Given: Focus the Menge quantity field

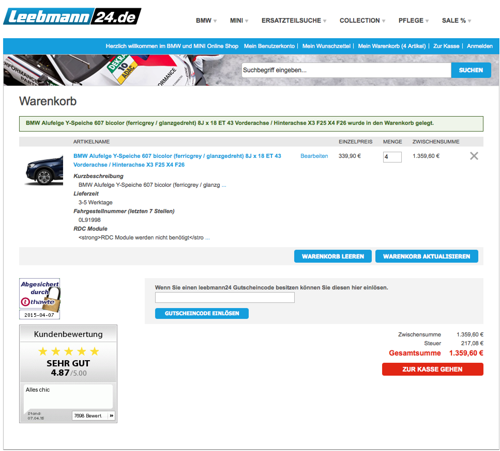Looking at the screenshot, I should coord(392,157).
